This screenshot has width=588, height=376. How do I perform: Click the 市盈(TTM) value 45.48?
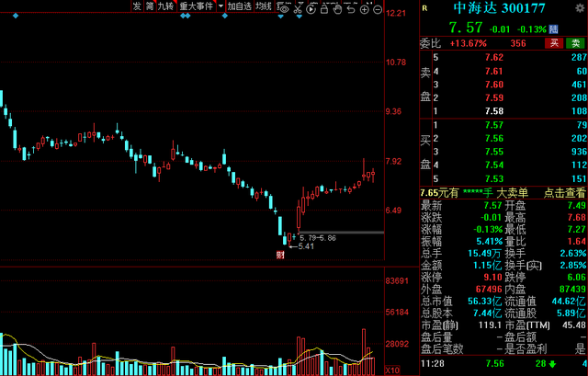[574, 325]
